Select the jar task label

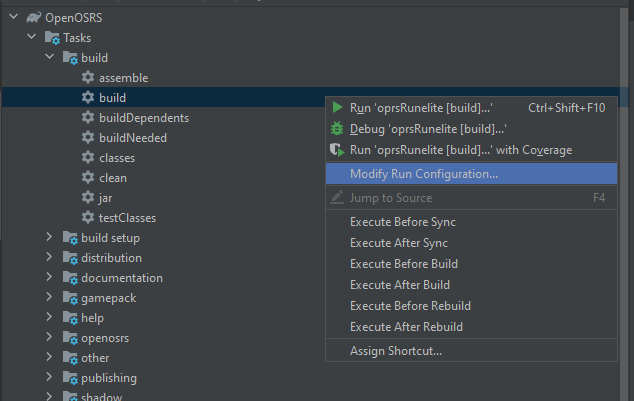pyautogui.click(x=106, y=198)
